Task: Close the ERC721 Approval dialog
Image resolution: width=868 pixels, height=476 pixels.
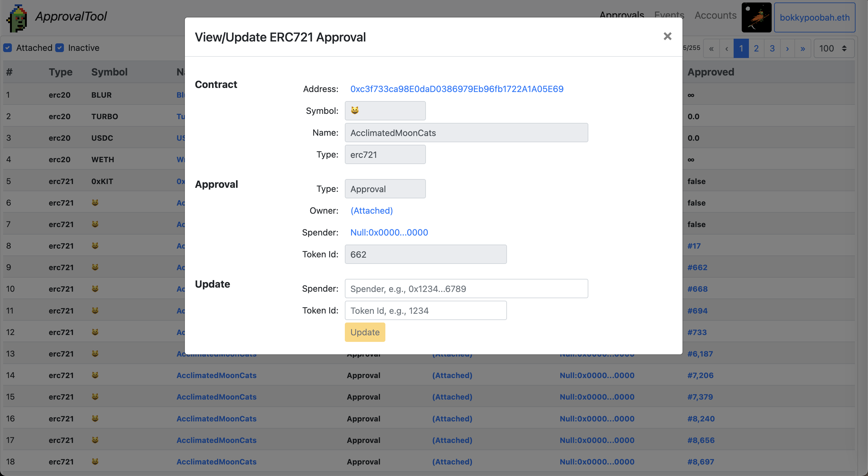Action: (667, 36)
